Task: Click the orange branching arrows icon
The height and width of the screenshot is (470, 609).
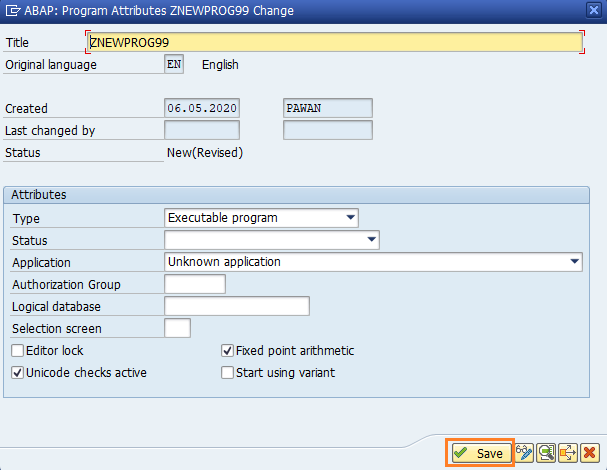Action: point(568,453)
